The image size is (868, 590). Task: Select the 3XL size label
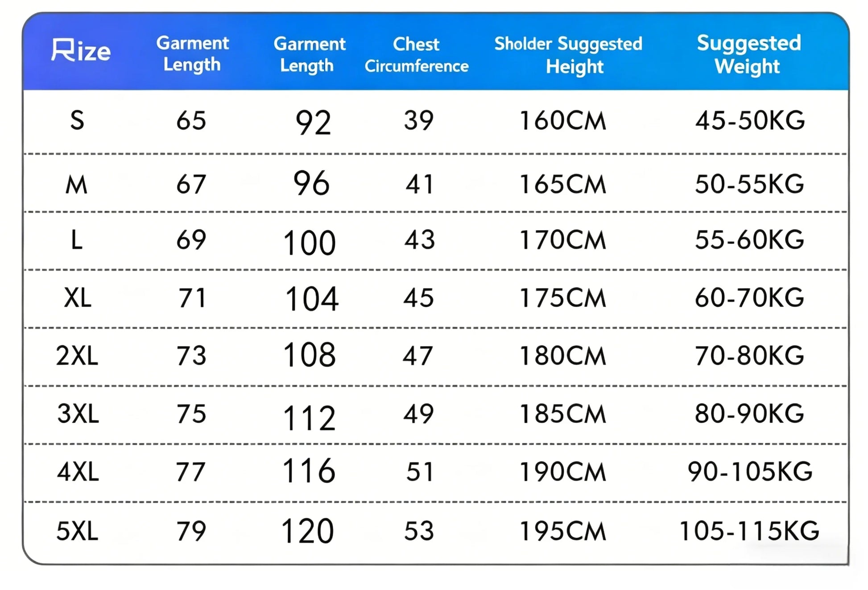78,413
